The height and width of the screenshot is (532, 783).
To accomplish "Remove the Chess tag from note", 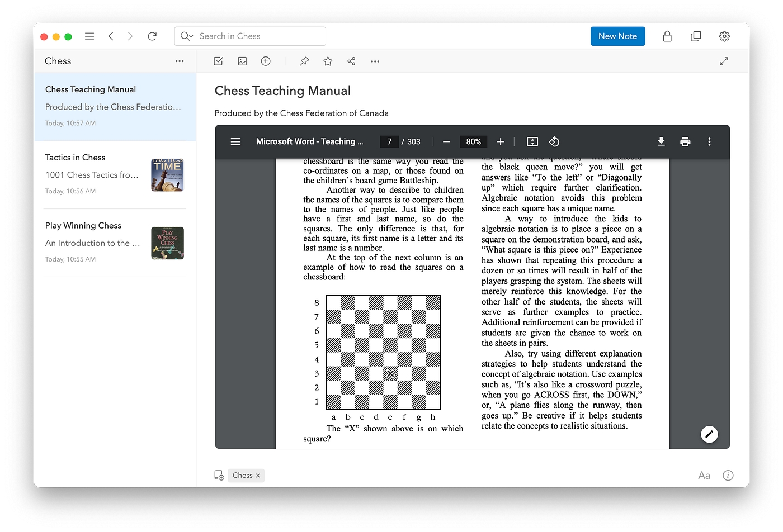I will click(258, 476).
